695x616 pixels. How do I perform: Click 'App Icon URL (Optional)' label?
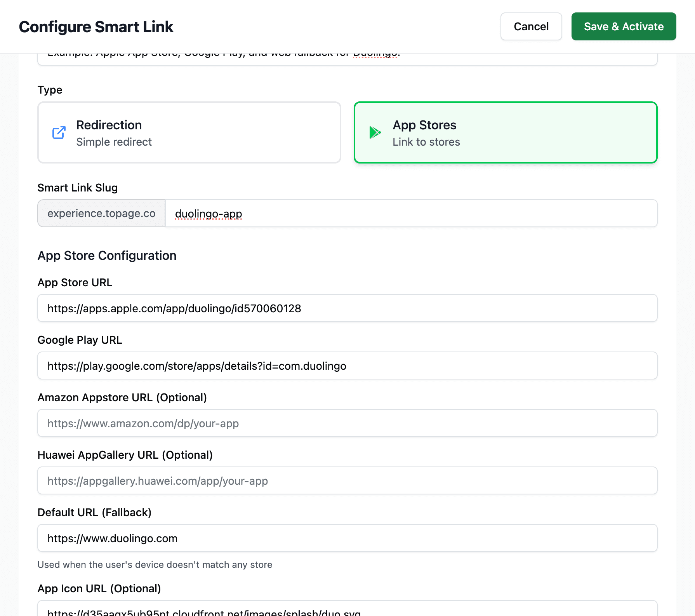click(x=99, y=588)
